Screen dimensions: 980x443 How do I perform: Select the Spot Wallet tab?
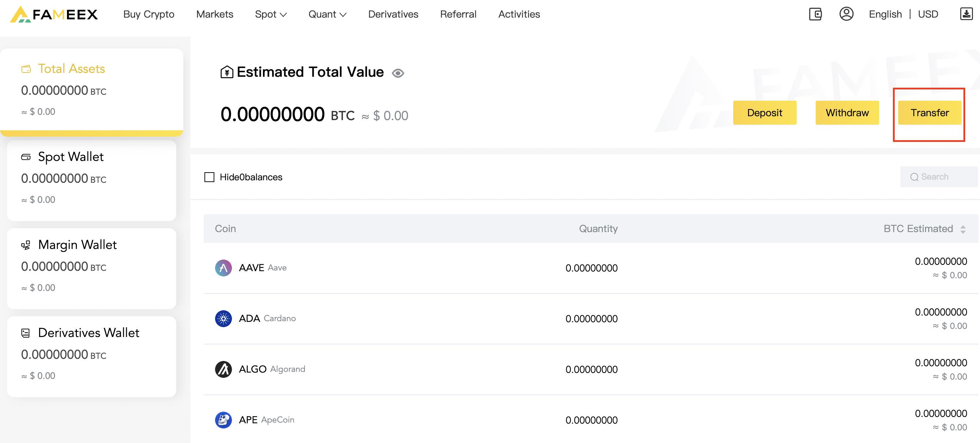[92, 180]
